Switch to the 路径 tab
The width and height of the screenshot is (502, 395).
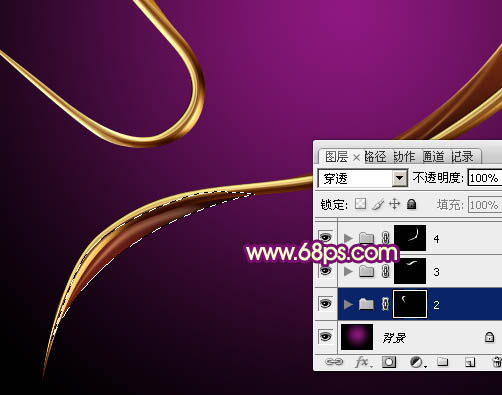(x=375, y=157)
